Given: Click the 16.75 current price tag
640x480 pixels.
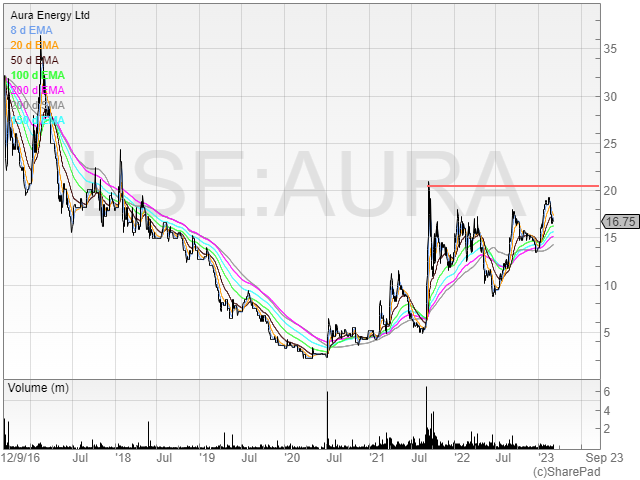Looking at the screenshot, I should tap(620, 222).
